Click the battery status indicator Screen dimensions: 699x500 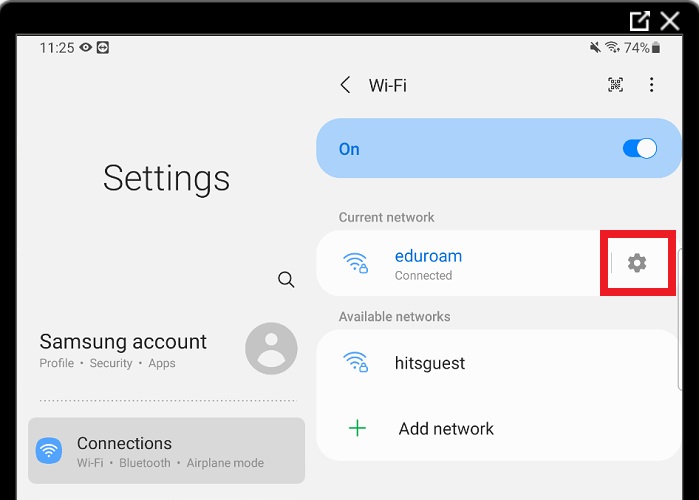(655, 47)
